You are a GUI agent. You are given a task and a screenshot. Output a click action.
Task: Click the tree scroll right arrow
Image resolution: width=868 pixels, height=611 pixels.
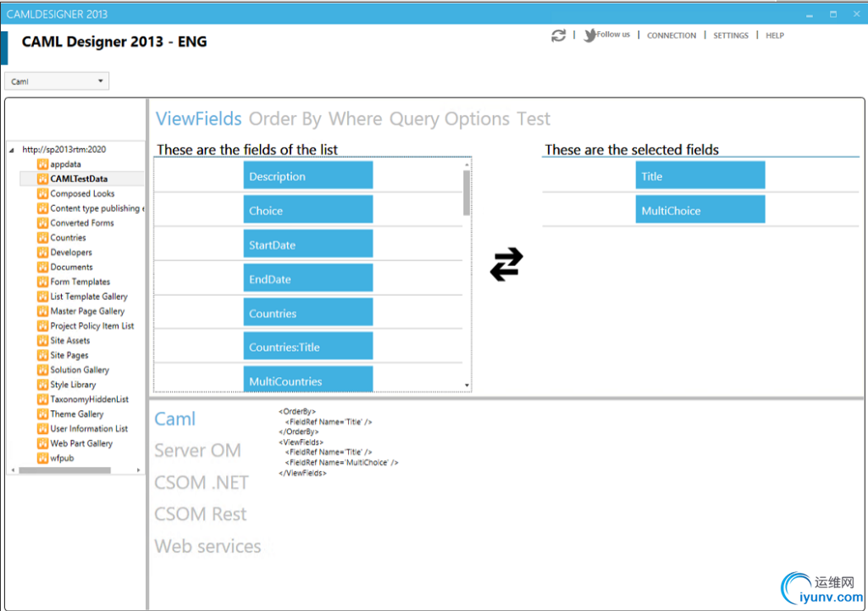coord(138,470)
